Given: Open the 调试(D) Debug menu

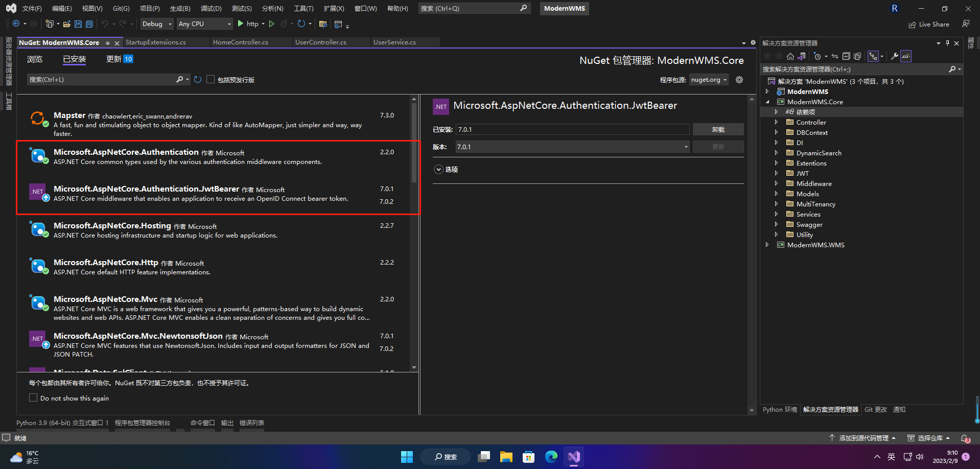Looking at the screenshot, I should coord(211,8).
